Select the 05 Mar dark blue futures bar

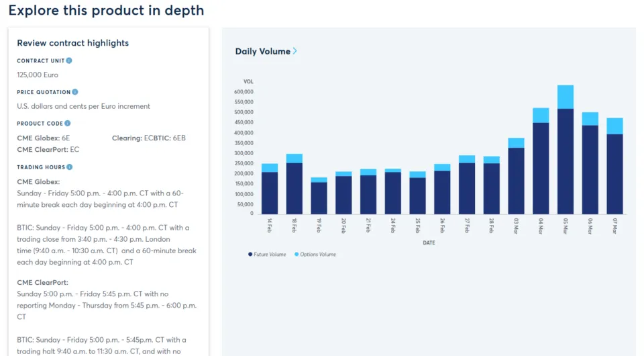click(566, 161)
